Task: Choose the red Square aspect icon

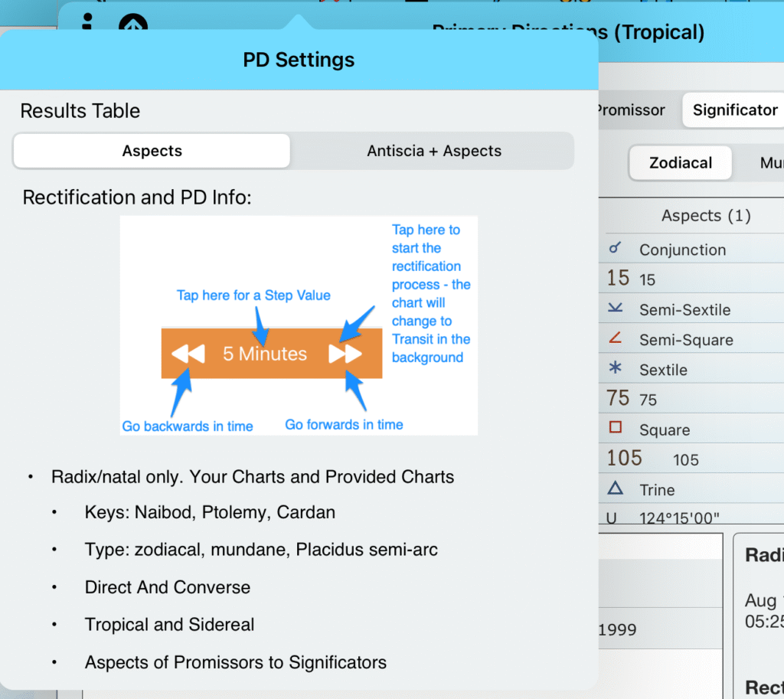Action: [614, 429]
